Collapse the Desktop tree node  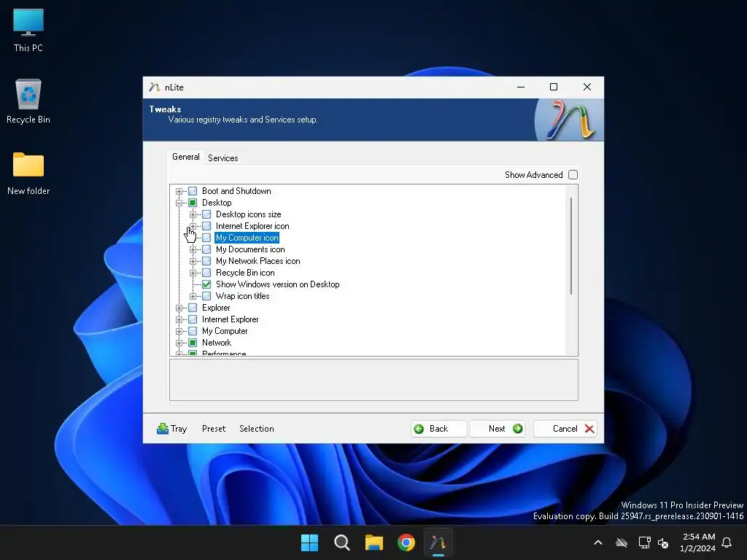pyautogui.click(x=179, y=203)
